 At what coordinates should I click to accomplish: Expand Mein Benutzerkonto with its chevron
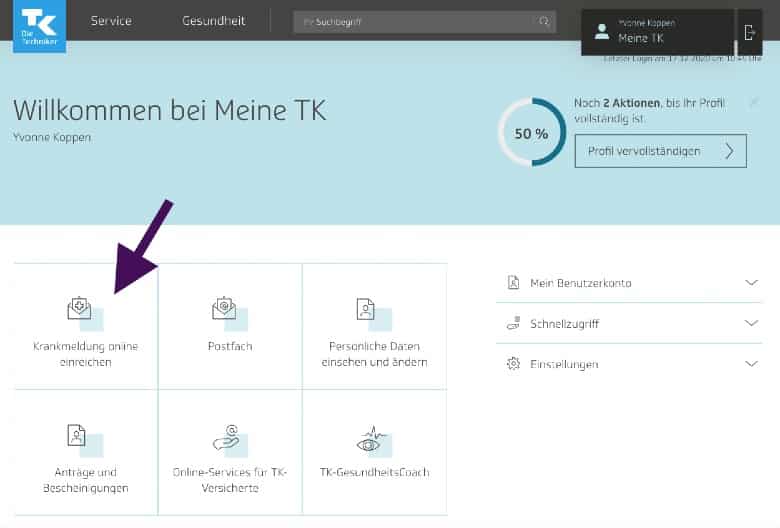(x=751, y=283)
